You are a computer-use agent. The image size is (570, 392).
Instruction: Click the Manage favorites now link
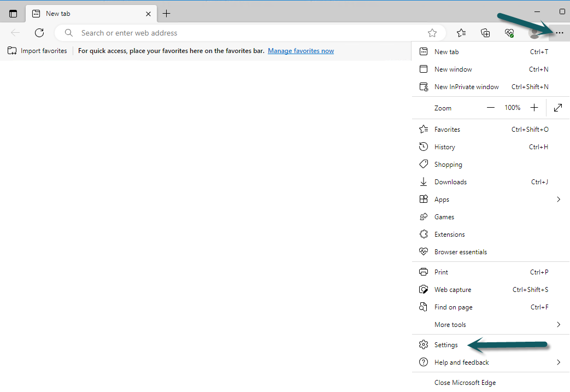coord(301,51)
